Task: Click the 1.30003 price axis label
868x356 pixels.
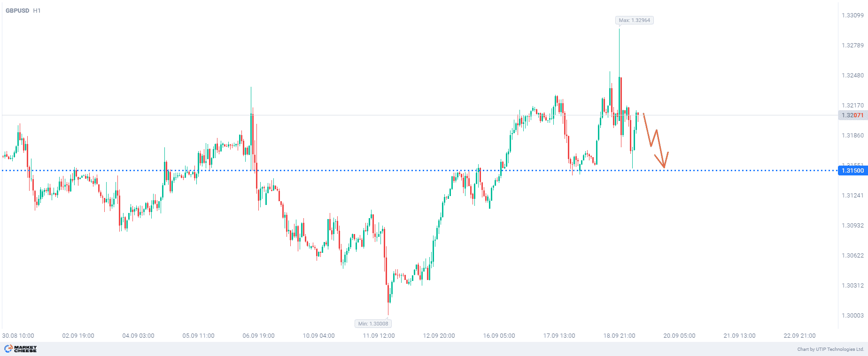Action: coord(852,316)
